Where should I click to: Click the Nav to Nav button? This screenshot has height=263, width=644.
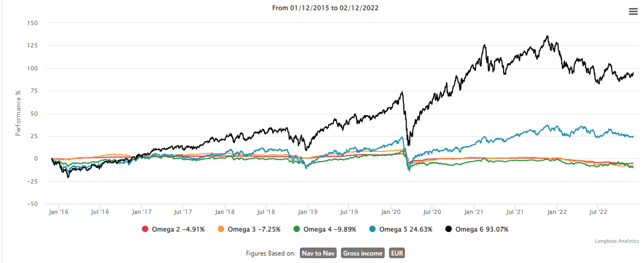[x=318, y=253]
